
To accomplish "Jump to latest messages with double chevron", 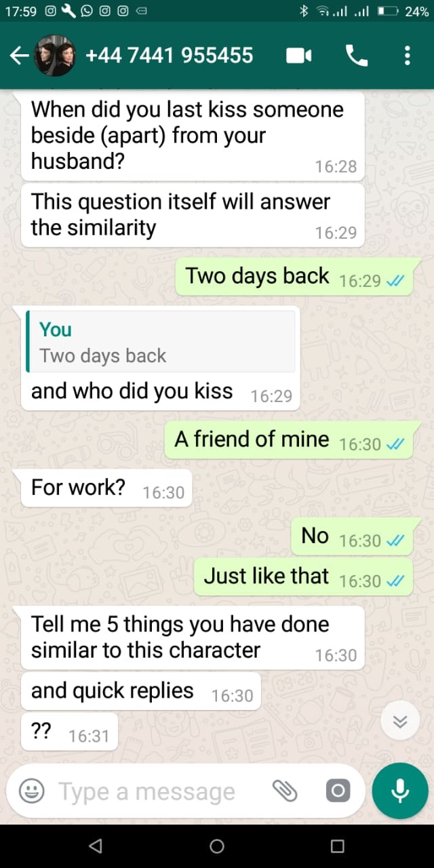I will [400, 722].
